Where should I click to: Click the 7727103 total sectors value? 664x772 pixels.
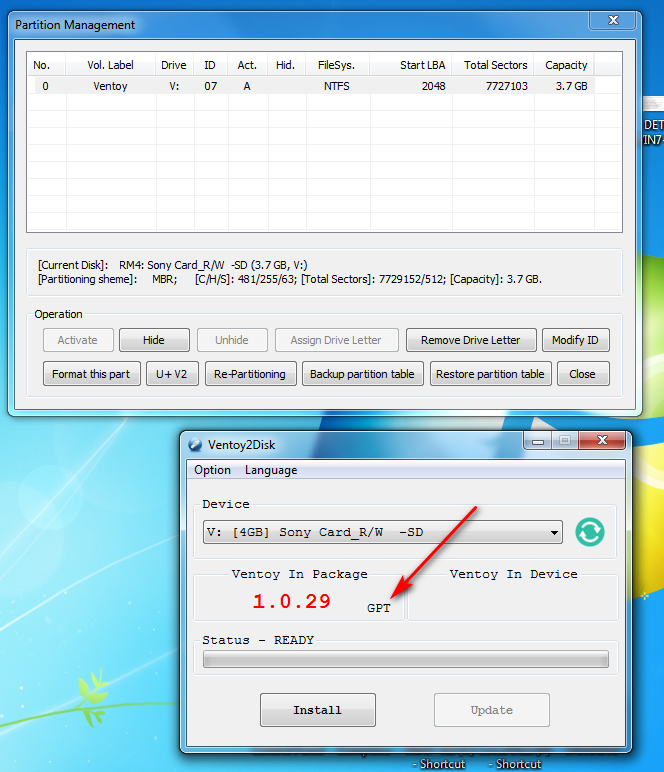click(506, 86)
